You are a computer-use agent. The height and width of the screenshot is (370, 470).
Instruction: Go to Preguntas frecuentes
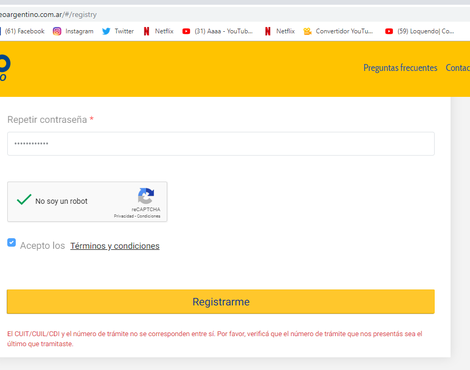tap(400, 68)
